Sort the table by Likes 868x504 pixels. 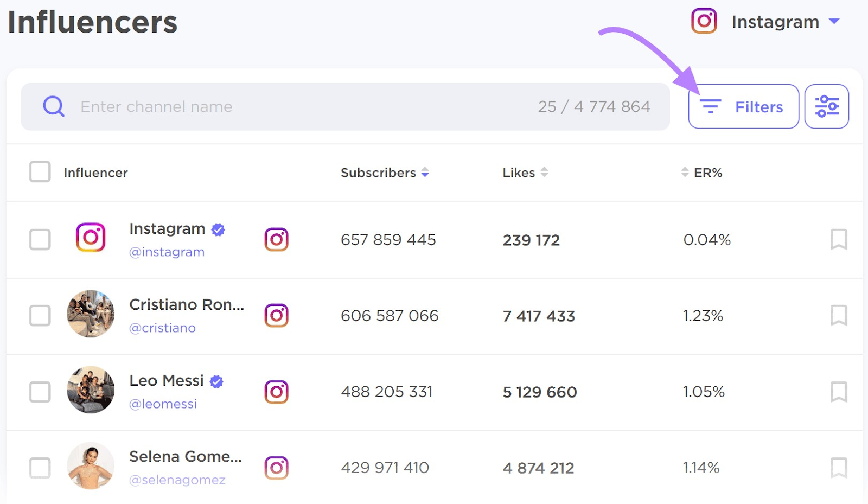(545, 173)
